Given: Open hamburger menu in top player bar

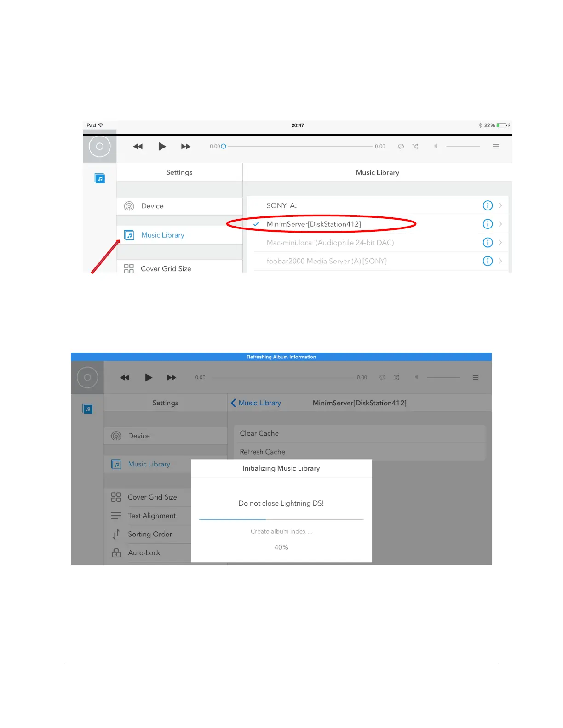Looking at the screenshot, I should pos(496,146).
